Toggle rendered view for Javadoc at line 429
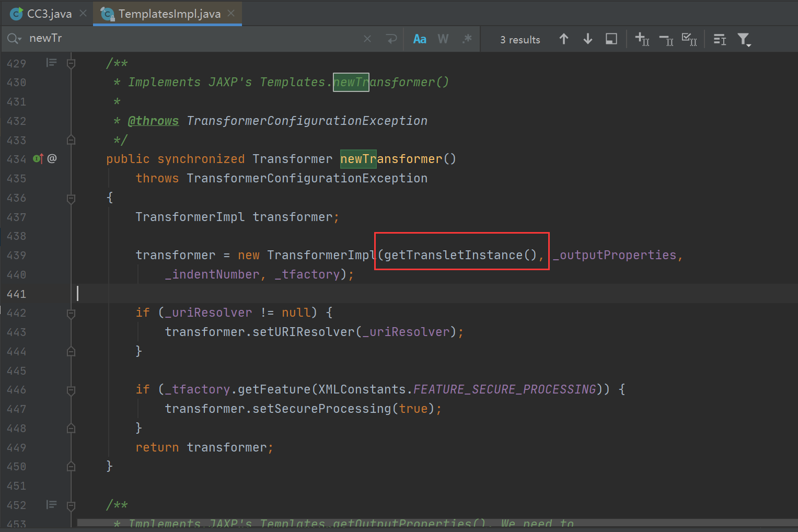 coord(51,63)
